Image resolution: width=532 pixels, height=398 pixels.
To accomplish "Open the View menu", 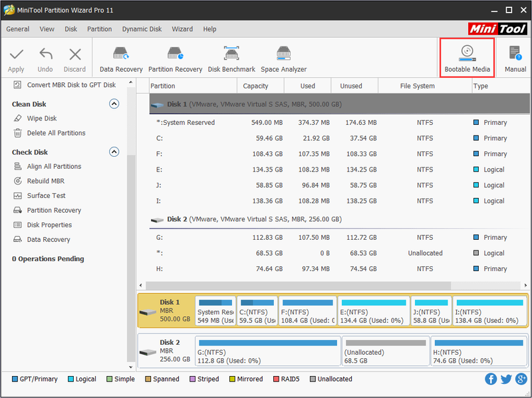I will tap(47, 29).
